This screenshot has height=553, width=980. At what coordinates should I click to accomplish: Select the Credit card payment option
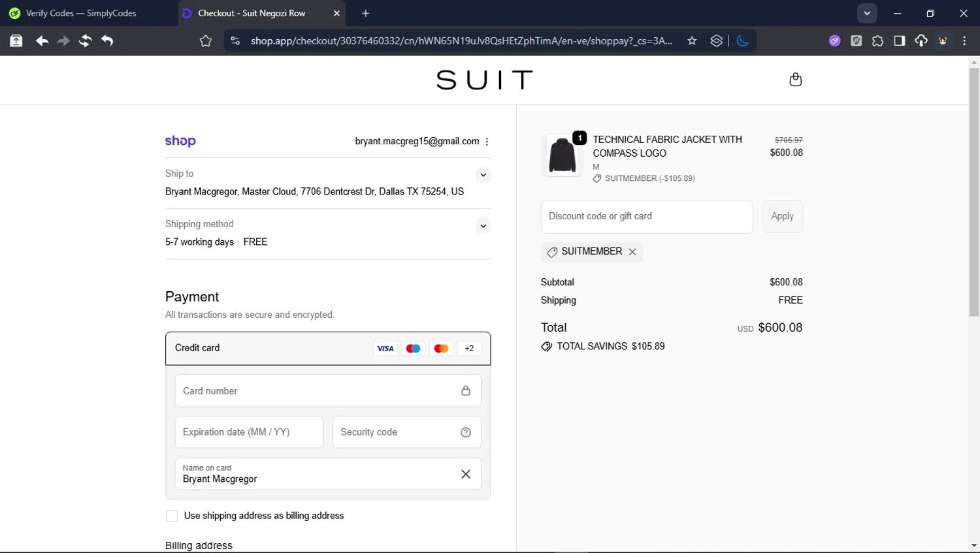click(x=328, y=348)
